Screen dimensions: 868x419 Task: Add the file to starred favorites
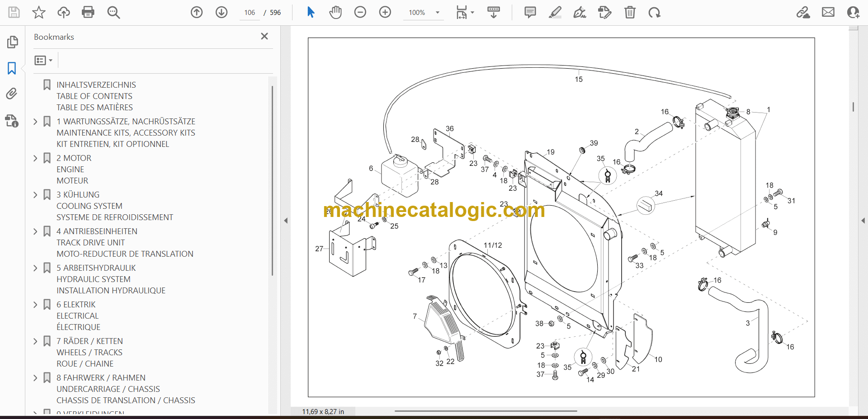pyautogui.click(x=39, y=12)
